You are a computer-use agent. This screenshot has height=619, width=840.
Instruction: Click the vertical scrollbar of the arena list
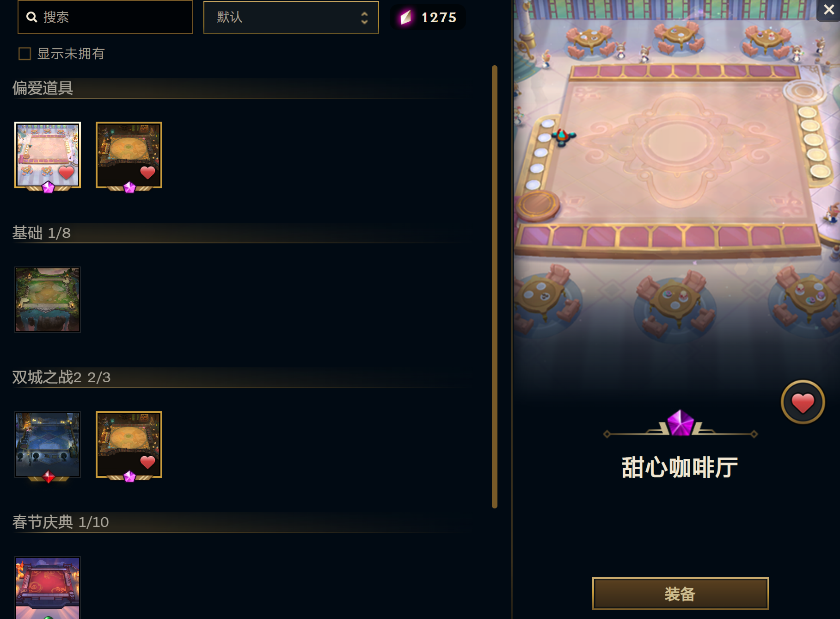pyautogui.click(x=495, y=287)
